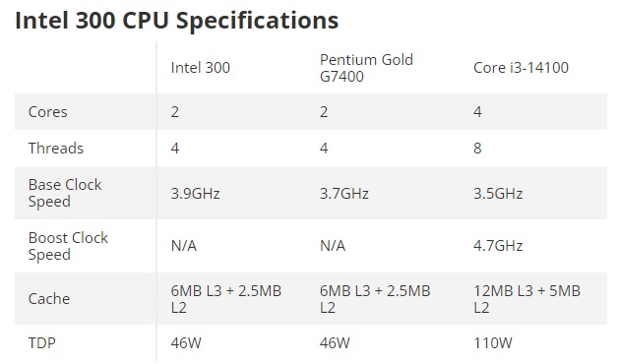Click Intel 300's 46W TDP cell
Screen dimensions: 618x364
pos(186,342)
